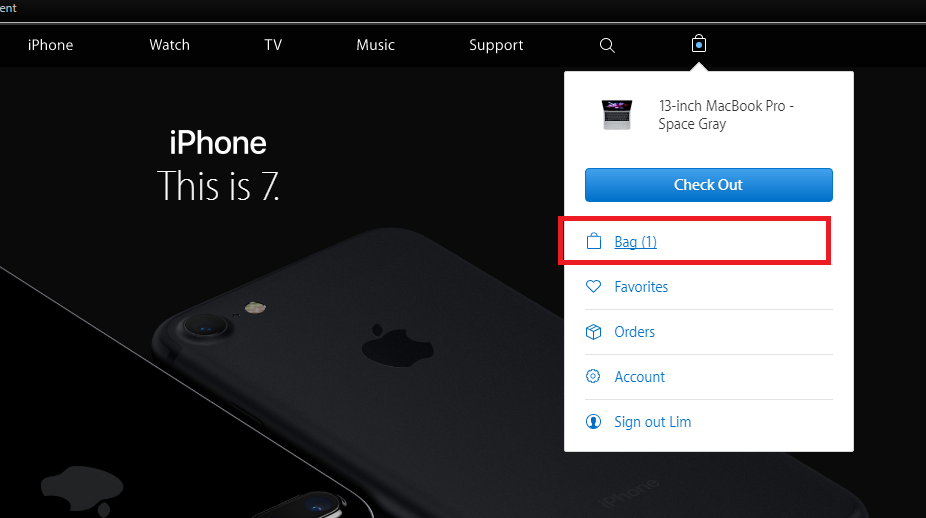This screenshot has width=926, height=518.
Task: View the Orders link
Action: pos(634,332)
